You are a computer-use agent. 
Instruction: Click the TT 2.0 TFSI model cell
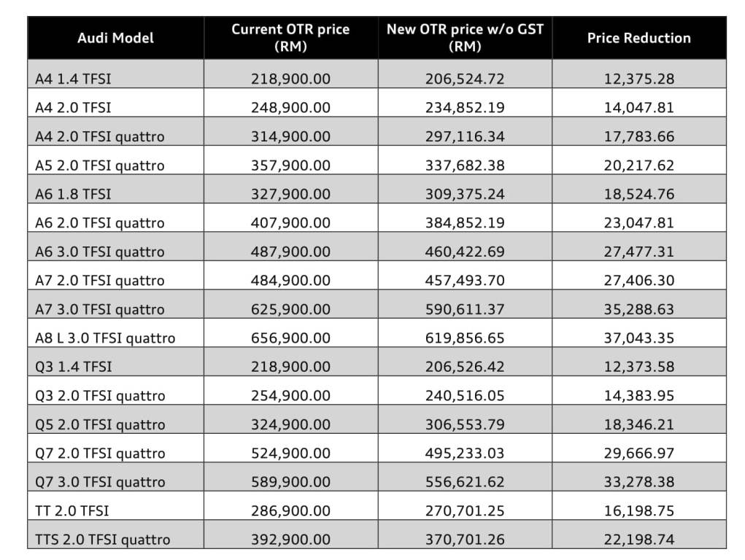(x=72, y=511)
